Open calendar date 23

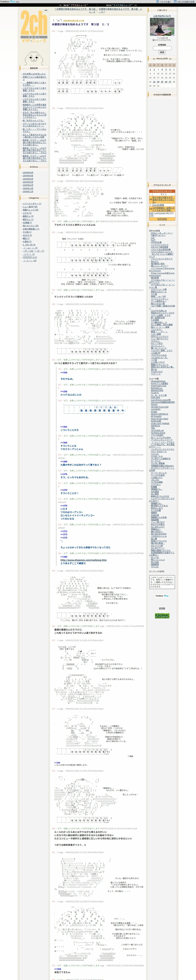pos(154,82)
